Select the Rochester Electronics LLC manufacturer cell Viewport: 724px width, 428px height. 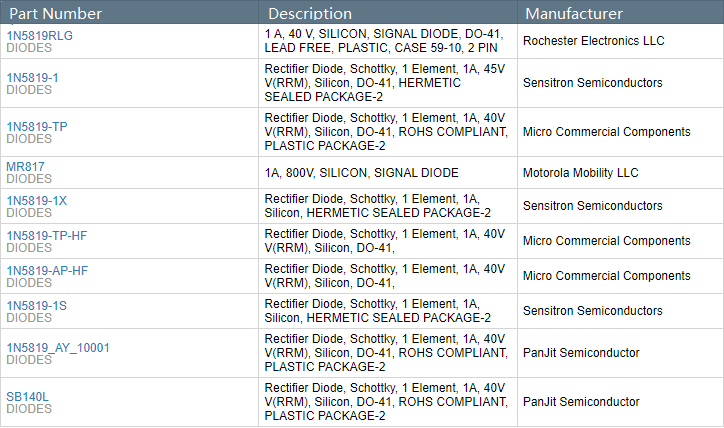click(593, 41)
